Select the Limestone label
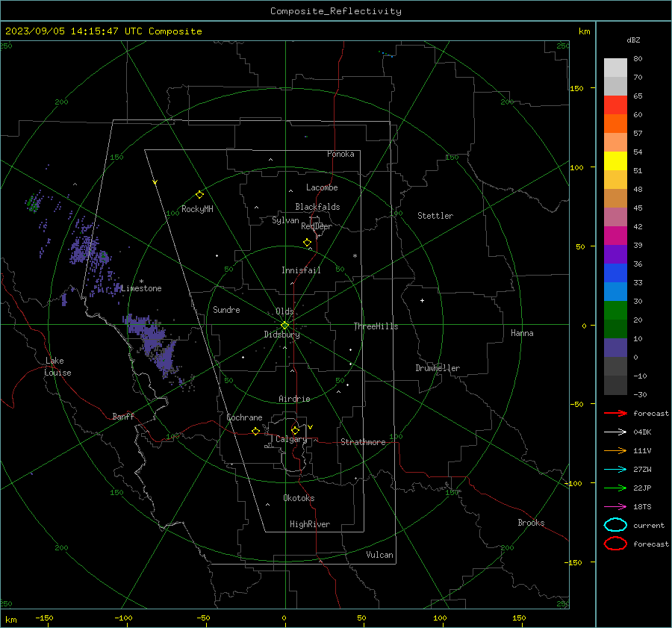Viewport: 672px width, 628px height. pyautogui.click(x=141, y=288)
